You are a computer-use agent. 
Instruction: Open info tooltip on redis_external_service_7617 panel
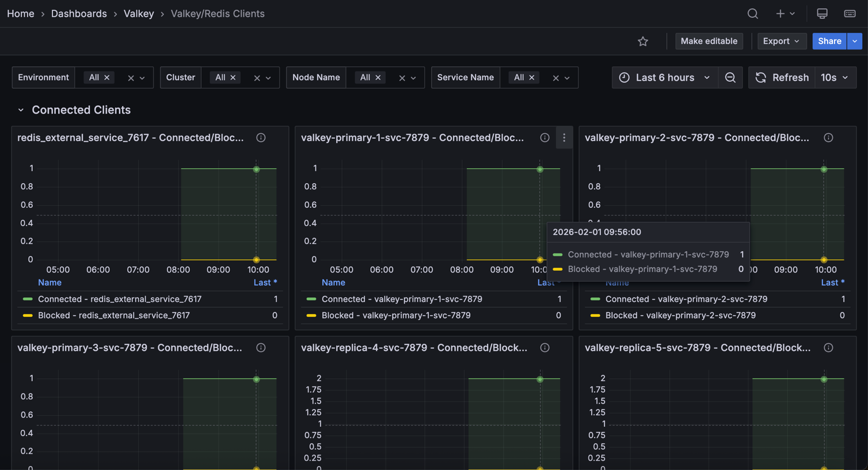click(x=260, y=138)
